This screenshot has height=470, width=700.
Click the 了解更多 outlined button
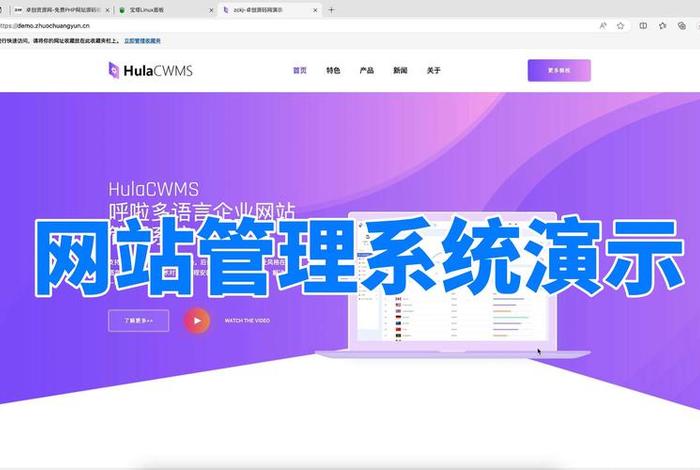pos(138,320)
